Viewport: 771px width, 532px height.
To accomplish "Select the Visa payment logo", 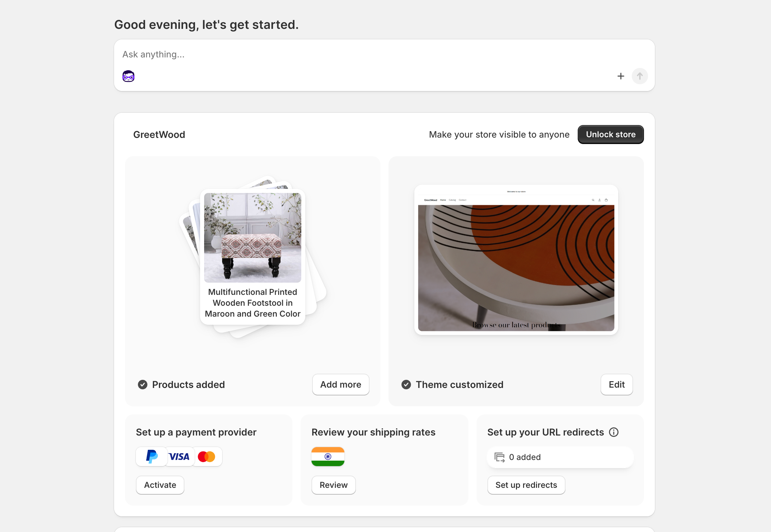I will 179,456.
